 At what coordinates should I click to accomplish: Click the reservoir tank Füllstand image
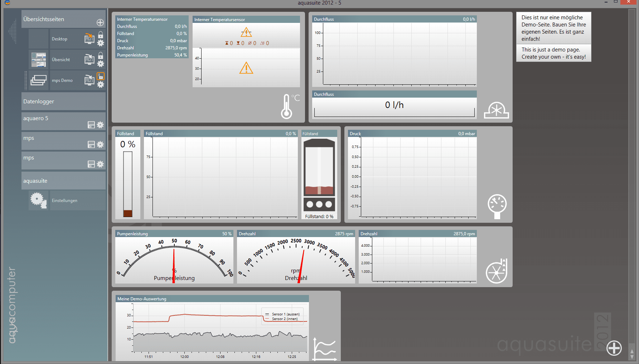point(319,175)
